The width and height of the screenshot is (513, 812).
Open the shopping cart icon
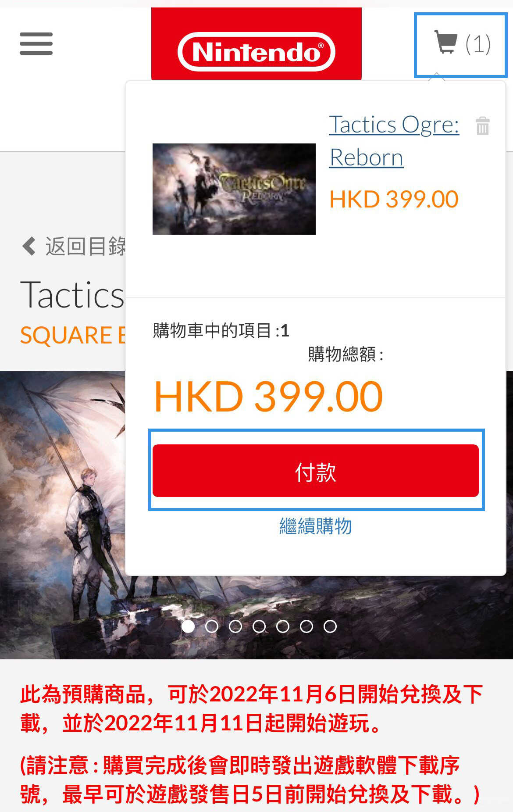pyautogui.click(x=446, y=43)
